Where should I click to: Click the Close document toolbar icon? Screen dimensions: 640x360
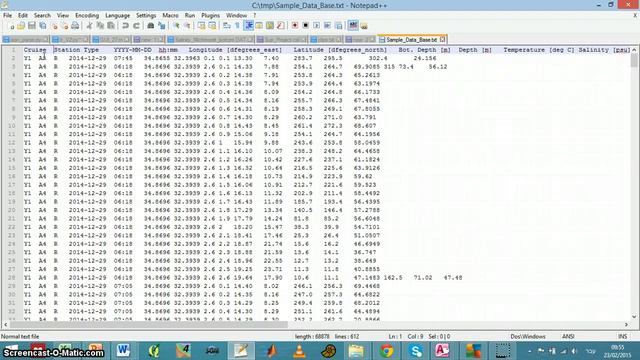(54, 26)
